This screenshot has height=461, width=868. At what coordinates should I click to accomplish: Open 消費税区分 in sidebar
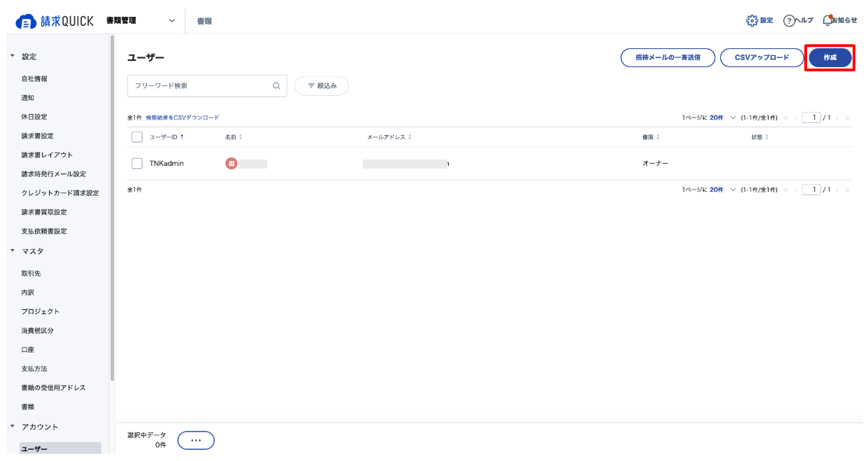click(38, 330)
